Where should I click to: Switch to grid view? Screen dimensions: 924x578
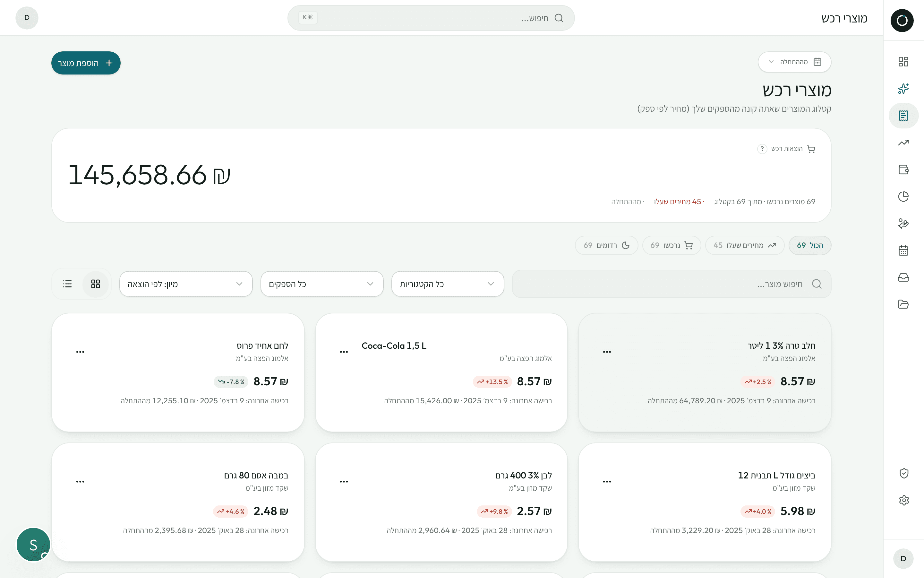click(x=96, y=284)
